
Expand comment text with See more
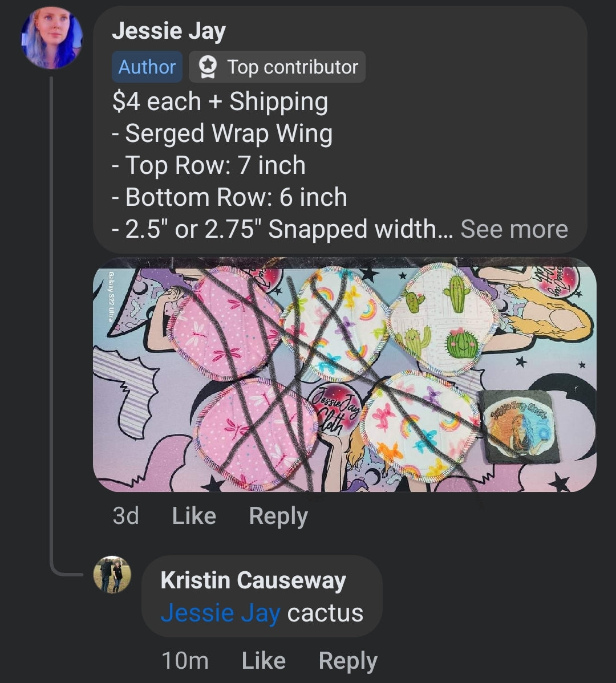(x=514, y=229)
